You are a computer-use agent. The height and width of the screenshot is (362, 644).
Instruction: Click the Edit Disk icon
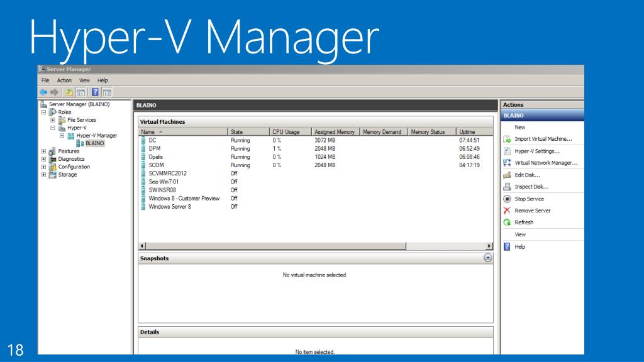508,175
